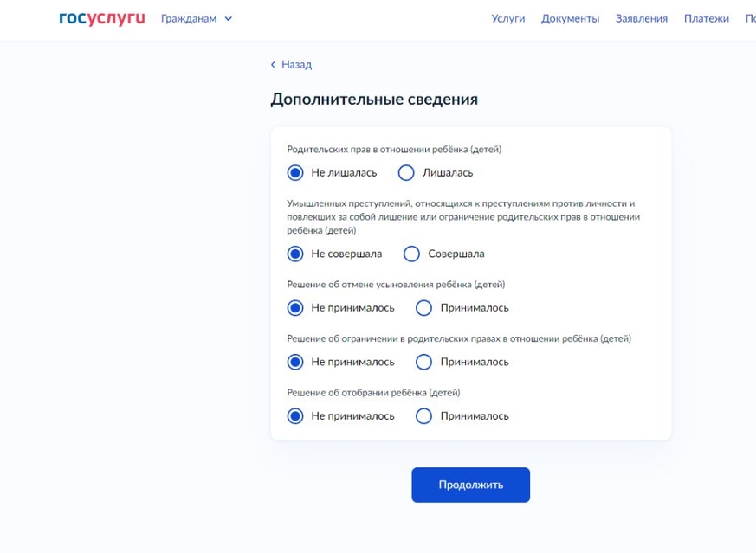Select 'Принималось' for child removal decision
Screen dimensions: 756x553
click(x=423, y=416)
